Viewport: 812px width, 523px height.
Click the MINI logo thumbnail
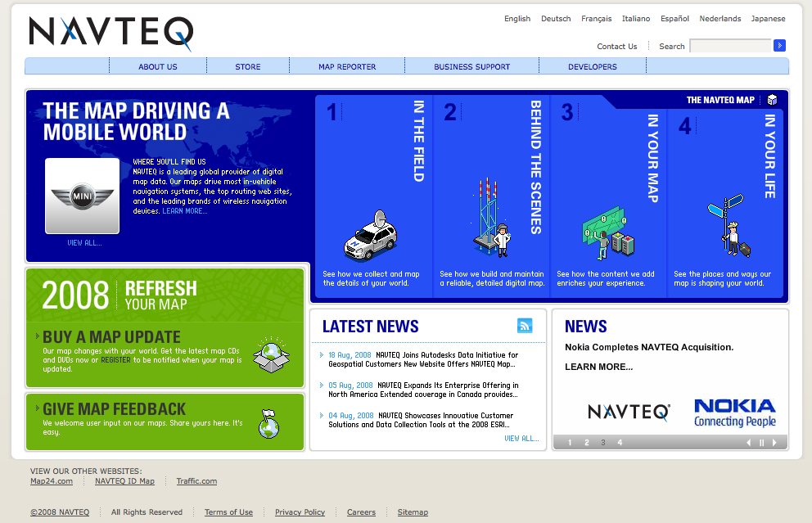83,196
